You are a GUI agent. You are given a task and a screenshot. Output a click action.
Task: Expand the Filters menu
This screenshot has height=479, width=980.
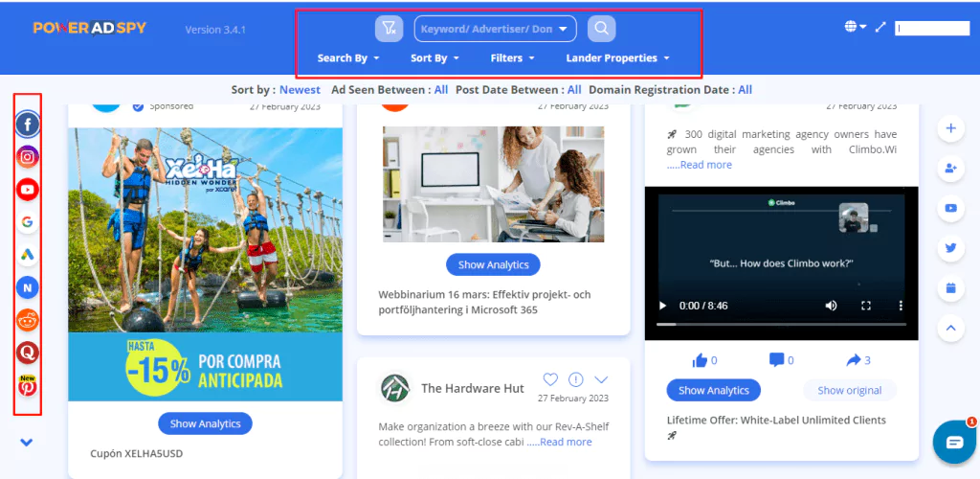click(513, 58)
